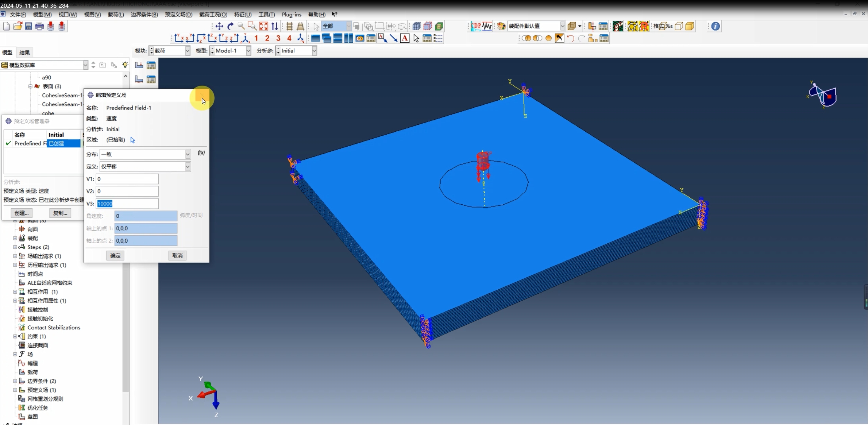Apply the XY front view icon

[x=179, y=38]
